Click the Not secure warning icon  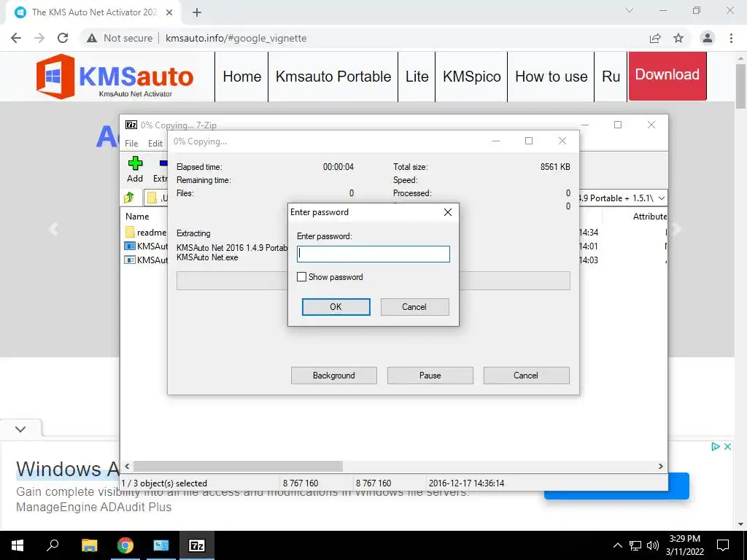92,38
